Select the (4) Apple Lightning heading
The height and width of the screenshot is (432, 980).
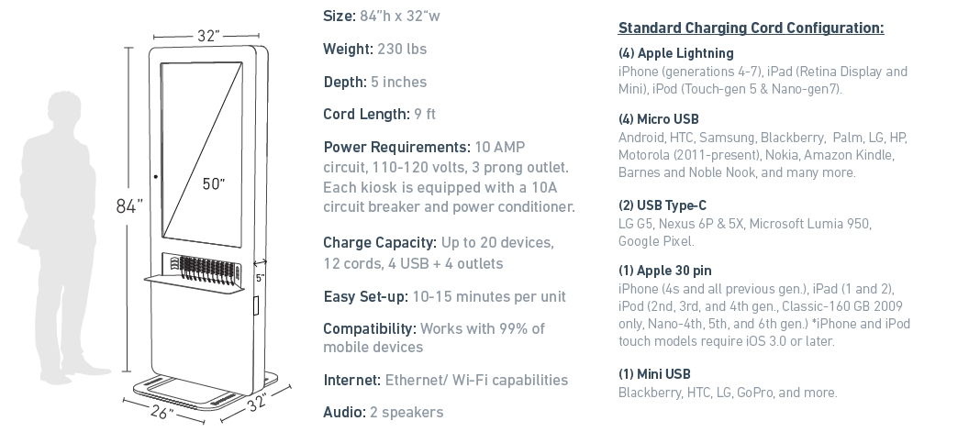tap(675, 53)
